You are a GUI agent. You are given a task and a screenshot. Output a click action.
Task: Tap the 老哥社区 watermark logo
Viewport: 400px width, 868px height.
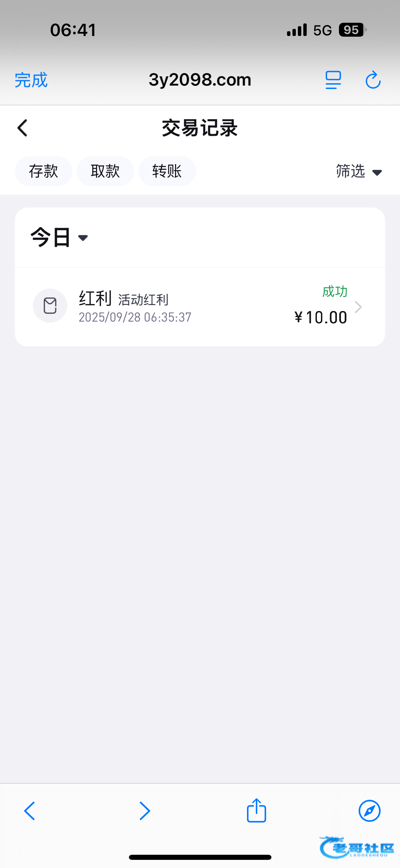point(357,847)
